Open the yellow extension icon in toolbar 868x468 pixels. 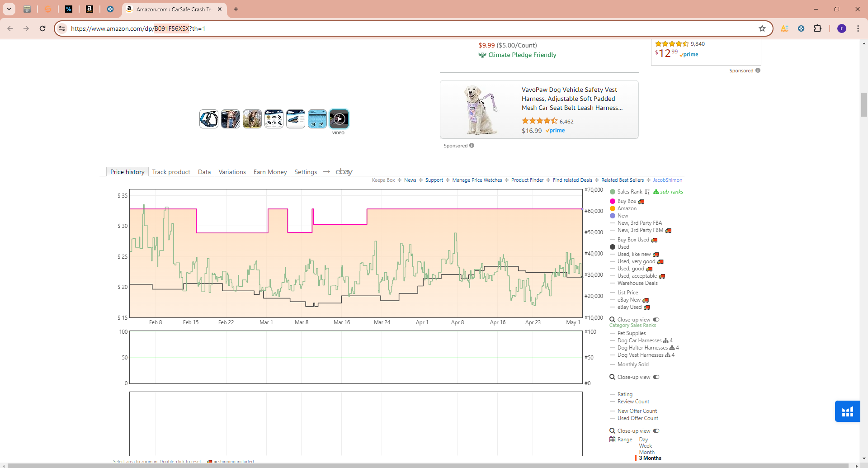pyautogui.click(x=785, y=28)
